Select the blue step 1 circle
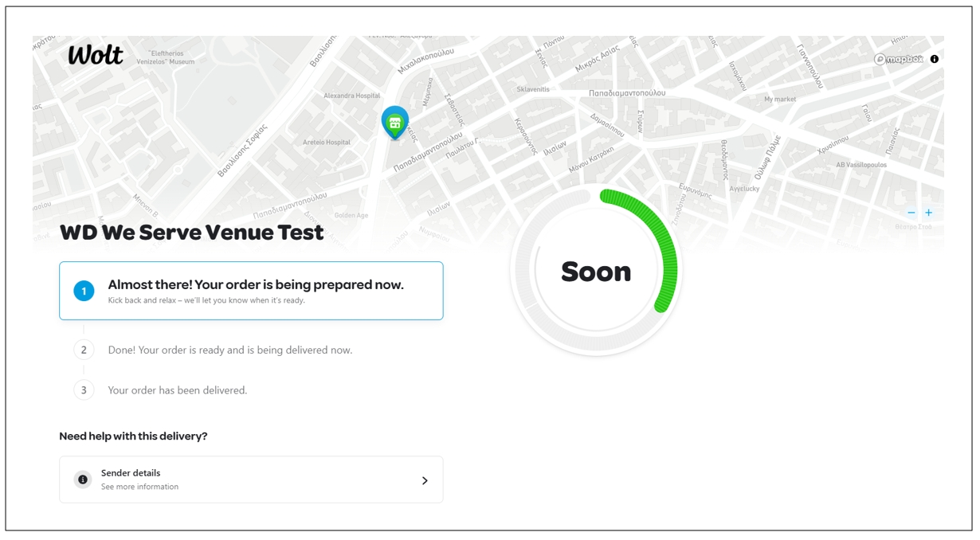Image resolution: width=980 pixels, height=540 pixels. [84, 292]
